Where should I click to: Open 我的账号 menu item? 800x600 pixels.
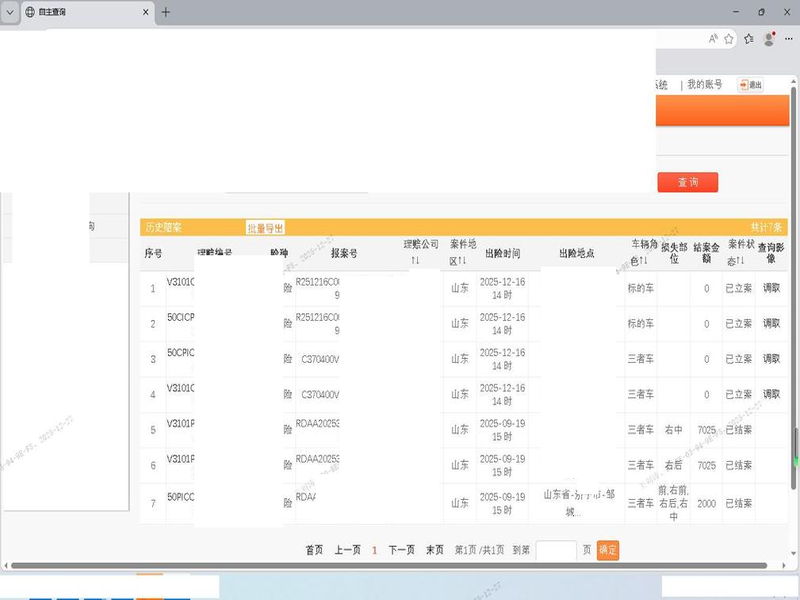coord(704,85)
